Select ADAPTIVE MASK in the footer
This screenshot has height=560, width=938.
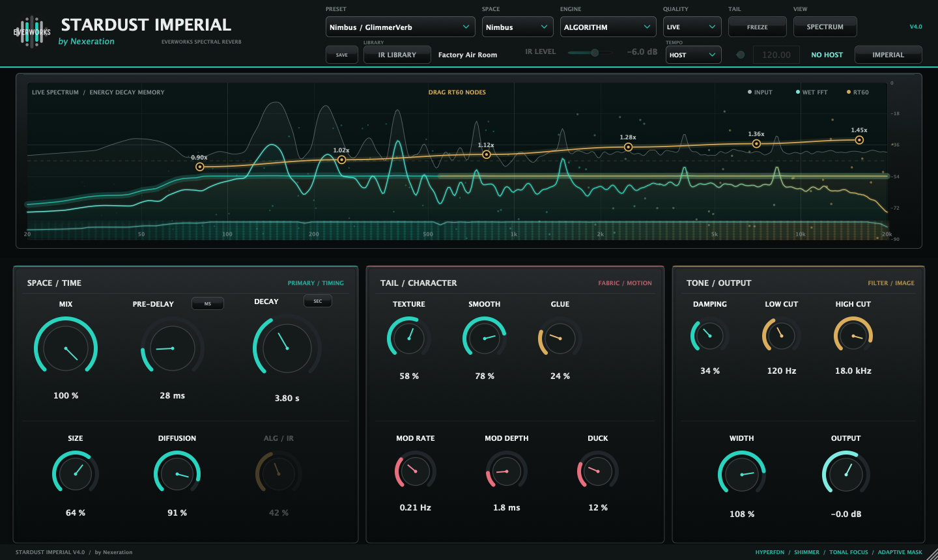900,552
